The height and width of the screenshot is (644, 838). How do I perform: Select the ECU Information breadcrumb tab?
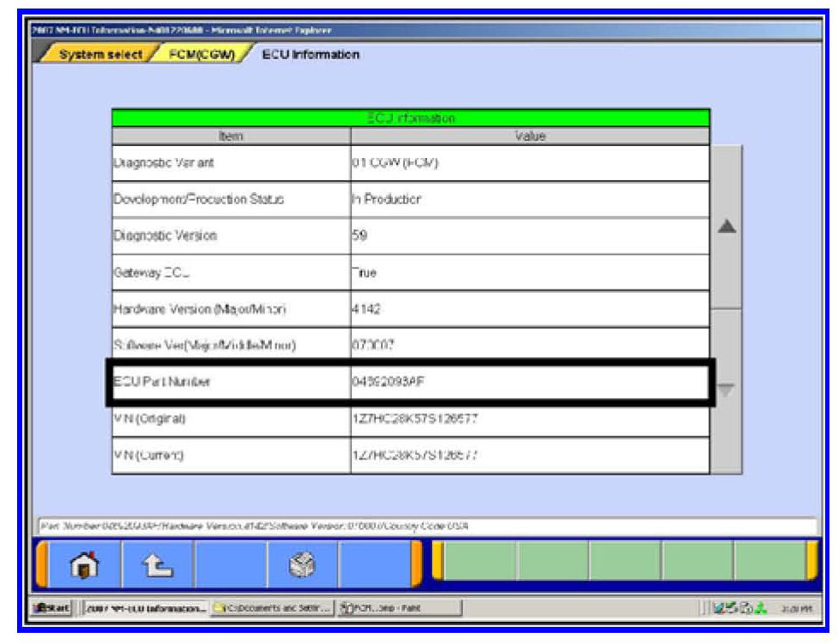[x=310, y=55]
